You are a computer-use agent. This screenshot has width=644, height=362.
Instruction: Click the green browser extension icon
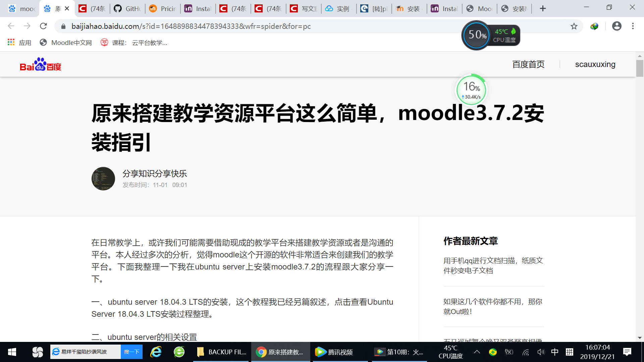pos(594,26)
